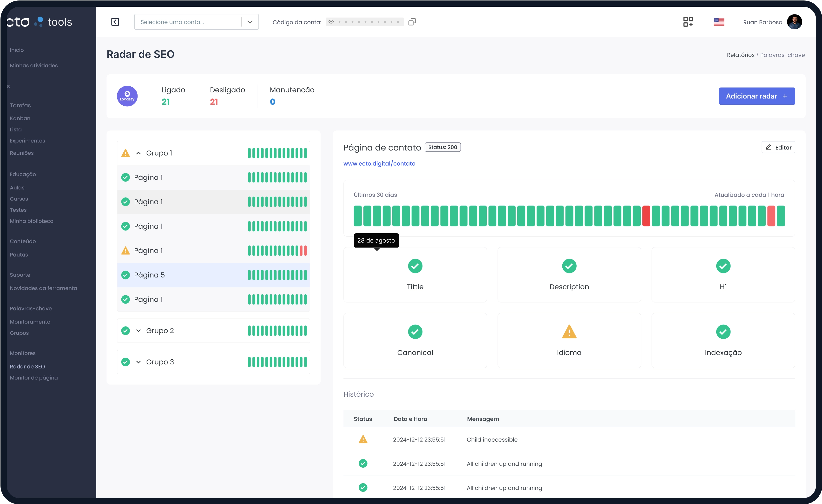The height and width of the screenshot is (504, 822).
Task: Click the US flag language icon
Action: click(x=719, y=22)
